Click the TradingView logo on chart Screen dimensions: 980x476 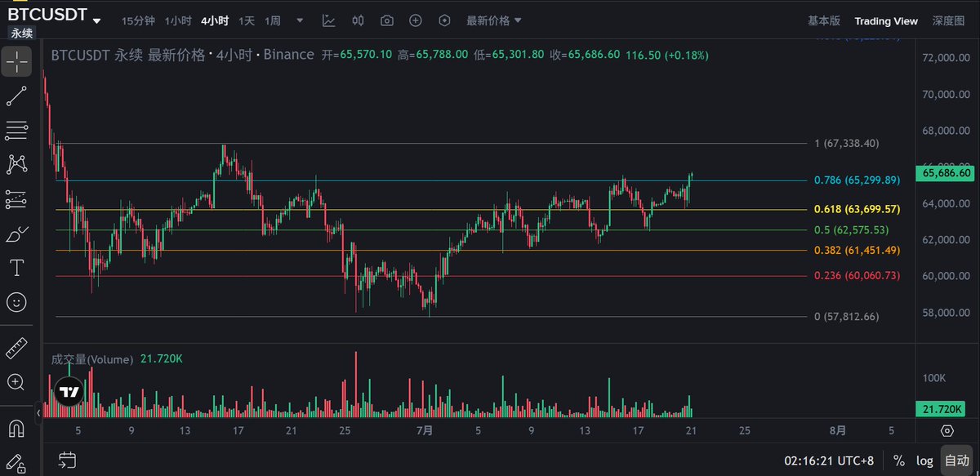69,392
